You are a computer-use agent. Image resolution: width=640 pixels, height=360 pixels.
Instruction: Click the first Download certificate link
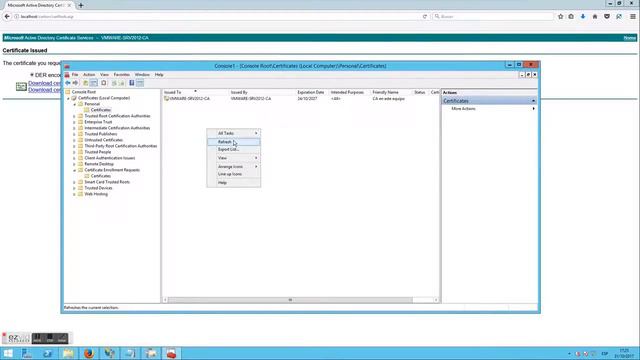coord(44,83)
